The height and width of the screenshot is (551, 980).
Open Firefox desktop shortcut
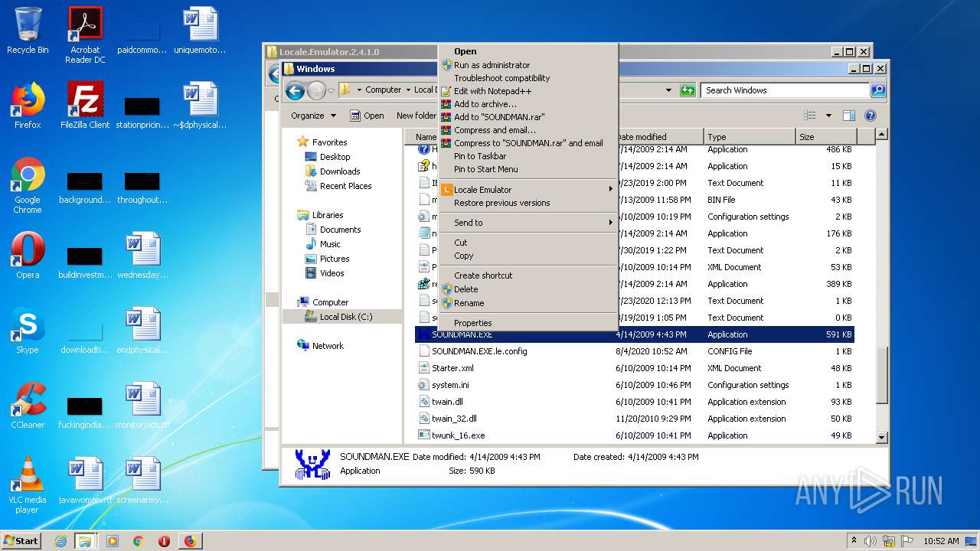28,106
